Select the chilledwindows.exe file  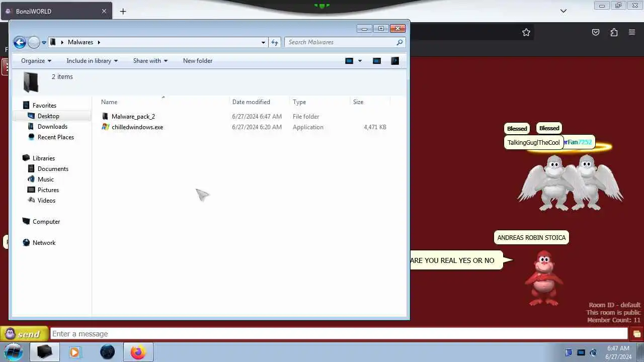point(137,127)
